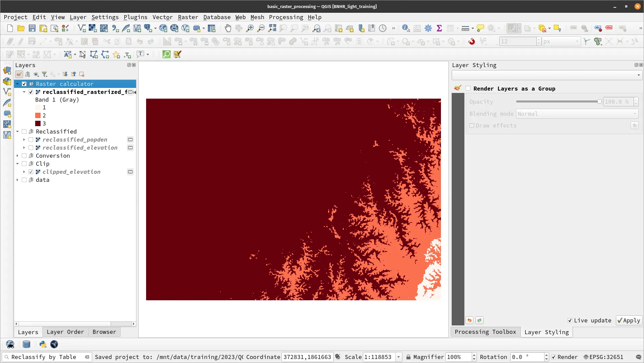Viewport: 644px width, 363px height.
Task: Click Zoom Full extent icon
Action: click(x=272, y=29)
